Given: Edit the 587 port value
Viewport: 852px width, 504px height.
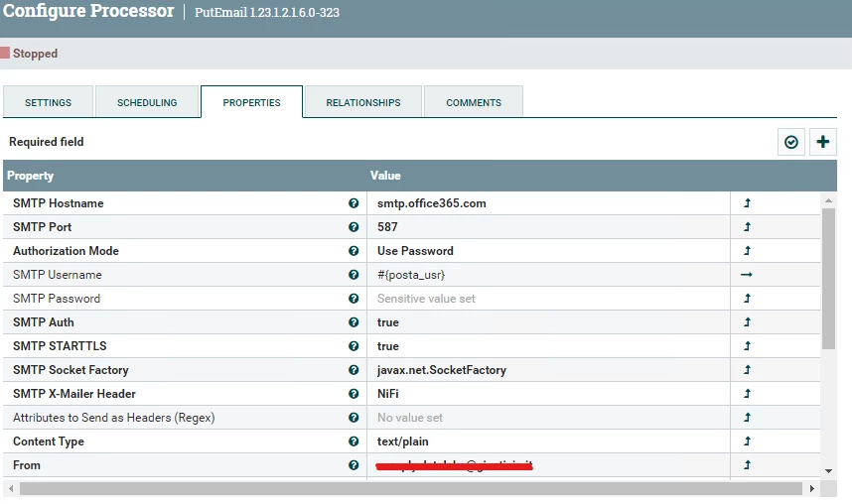Looking at the screenshot, I should click(x=548, y=227).
